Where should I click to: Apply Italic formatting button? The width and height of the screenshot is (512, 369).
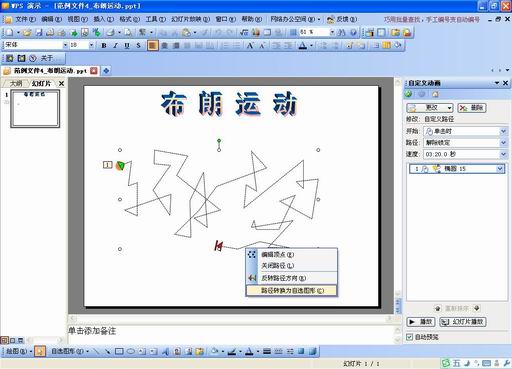click(115, 45)
